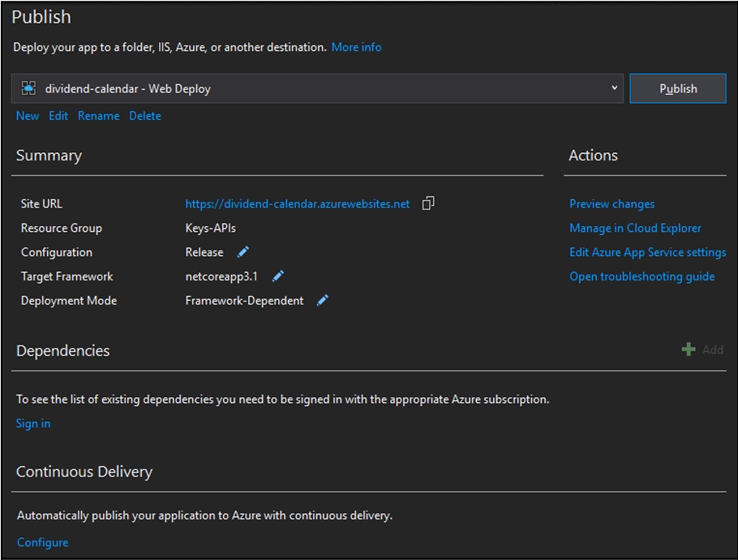Open the More info link
Viewport: 738px width, 560px height.
coord(356,47)
